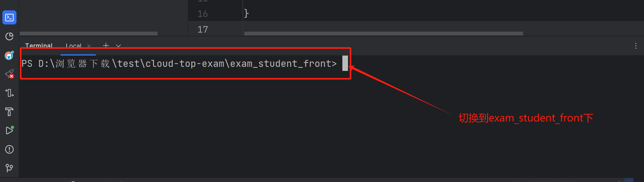Select the Local terminal tab

74,46
